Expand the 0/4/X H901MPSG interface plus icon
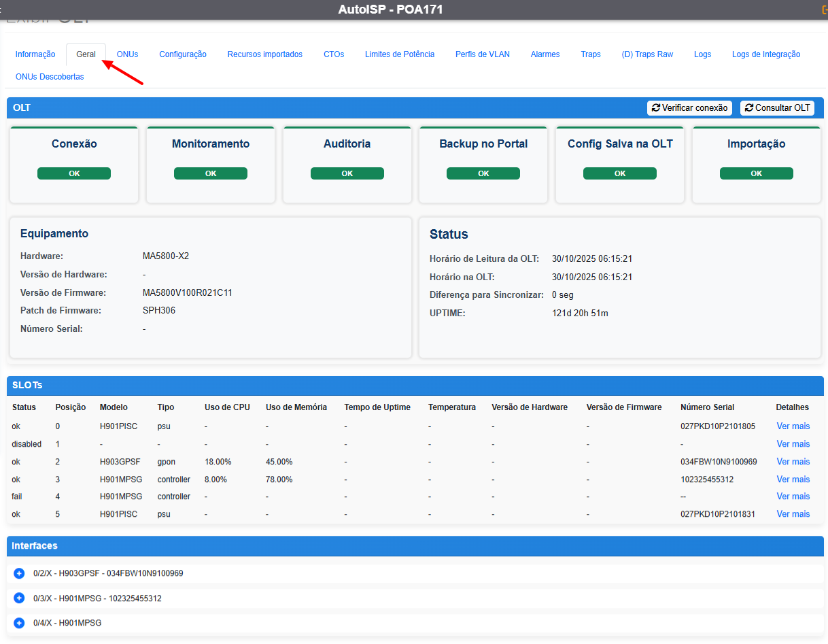Viewport: 828px width, 644px height. tap(19, 623)
